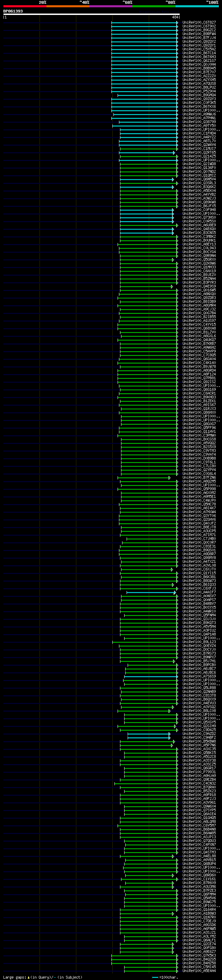Open hit label UniRef100_B7R609
Image resolution: width=222 pixels, height=980 pixels.
point(199,883)
